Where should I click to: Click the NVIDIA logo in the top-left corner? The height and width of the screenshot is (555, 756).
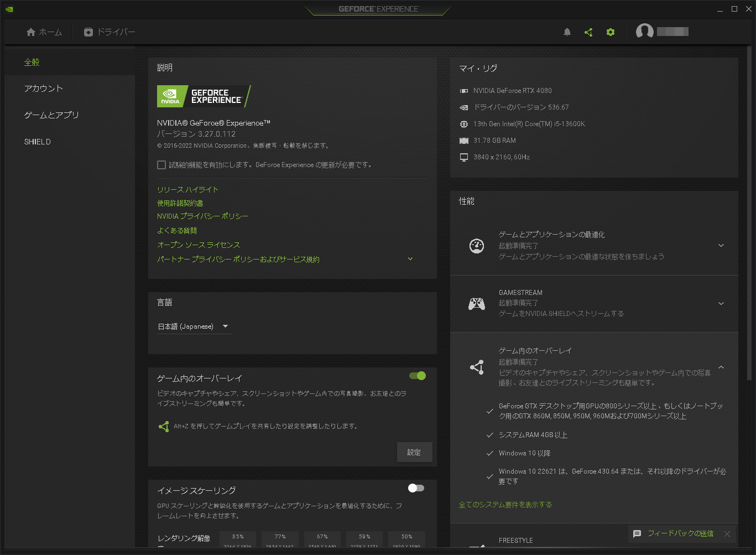(x=9, y=9)
